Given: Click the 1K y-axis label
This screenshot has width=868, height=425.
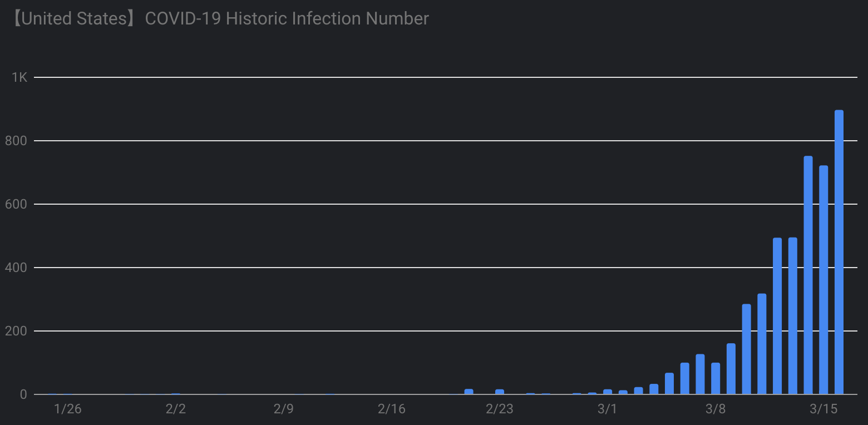Looking at the screenshot, I should pos(19,77).
